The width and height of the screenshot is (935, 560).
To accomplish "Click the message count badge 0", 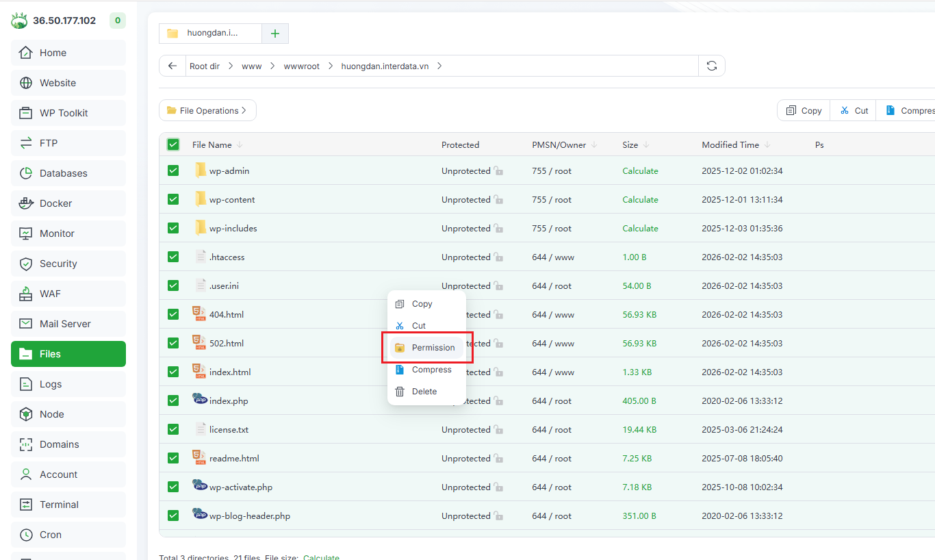I will [117, 21].
